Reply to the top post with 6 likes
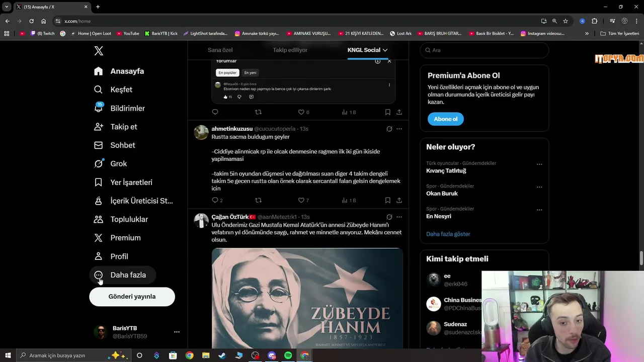The image size is (644, 362). point(215,112)
